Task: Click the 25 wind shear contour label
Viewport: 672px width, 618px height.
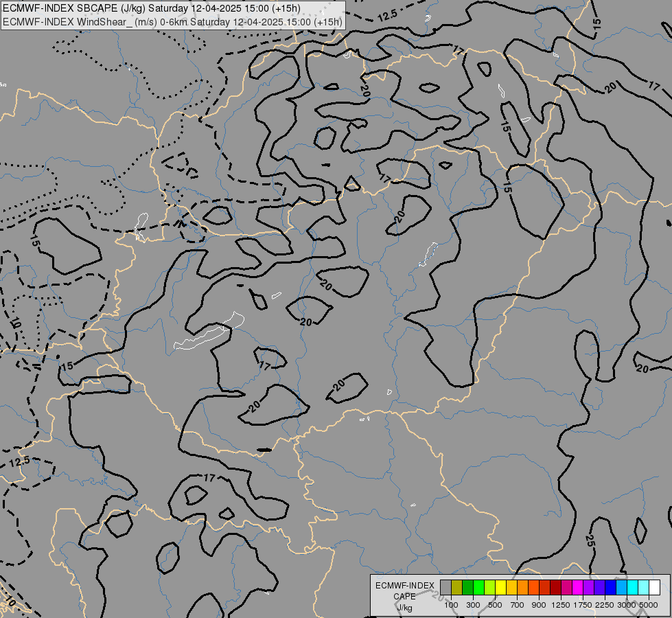Action: tap(590, 541)
